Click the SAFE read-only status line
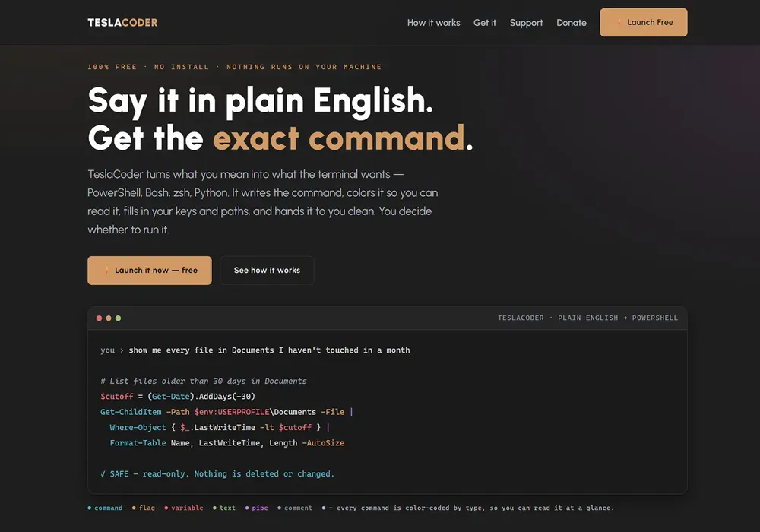The width and height of the screenshot is (760, 532). pyautogui.click(x=217, y=473)
